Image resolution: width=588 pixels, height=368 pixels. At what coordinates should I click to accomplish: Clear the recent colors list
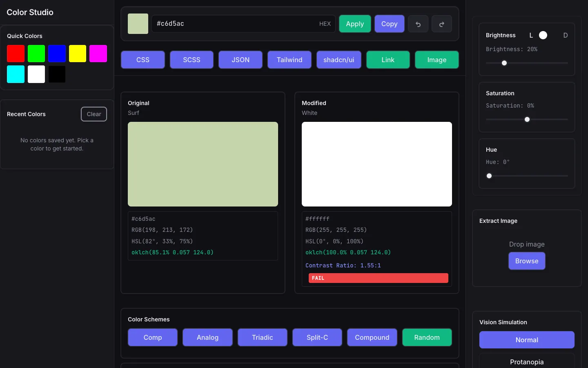[x=94, y=114]
